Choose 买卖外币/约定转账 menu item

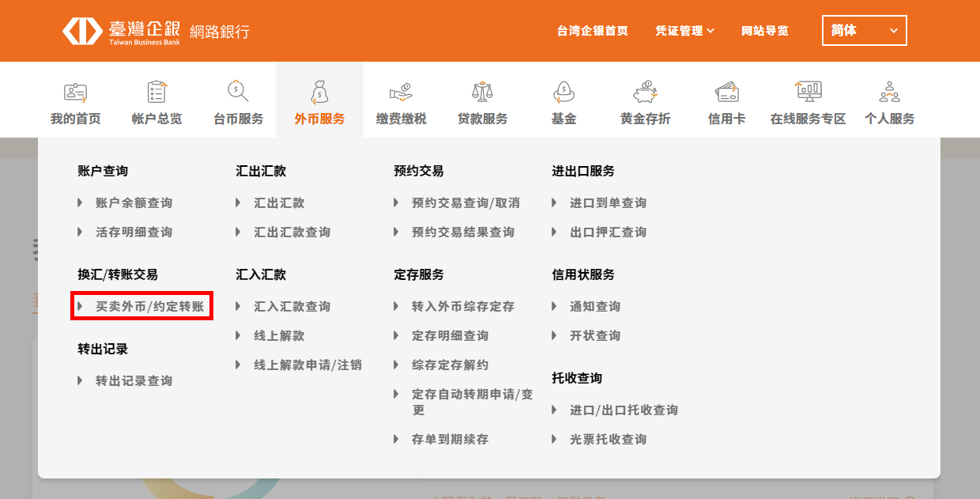(x=149, y=306)
